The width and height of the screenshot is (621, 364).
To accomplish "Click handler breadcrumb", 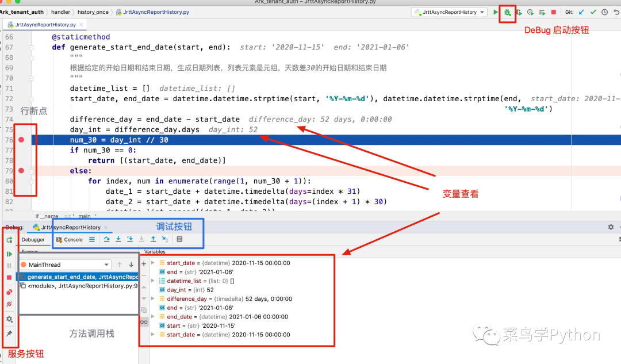I will click(x=60, y=12).
